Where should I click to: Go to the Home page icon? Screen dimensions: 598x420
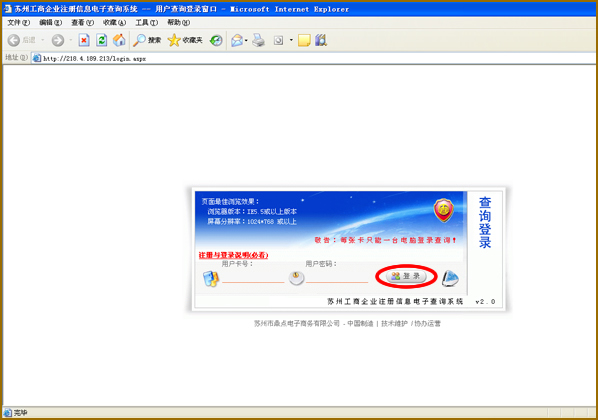click(119, 40)
